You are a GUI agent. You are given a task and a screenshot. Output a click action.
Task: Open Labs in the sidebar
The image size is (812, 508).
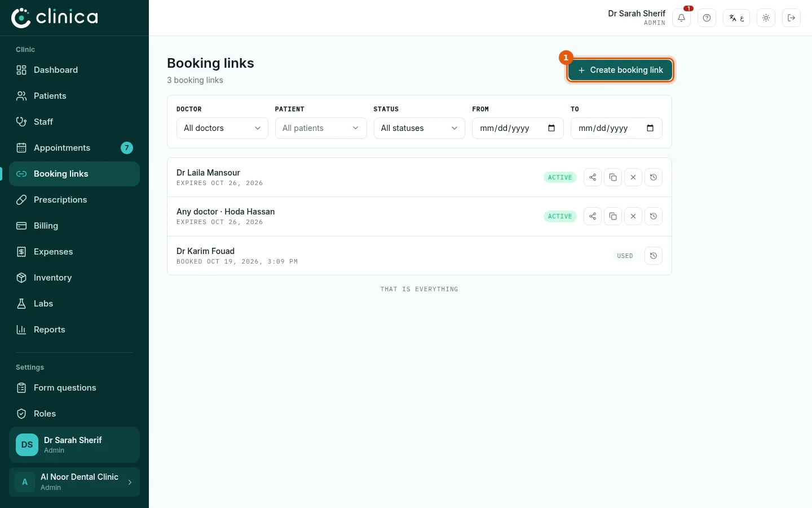[x=74, y=304]
